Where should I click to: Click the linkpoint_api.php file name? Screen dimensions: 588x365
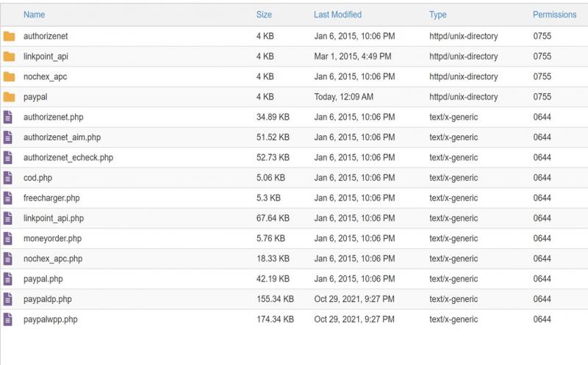pyautogui.click(x=54, y=218)
